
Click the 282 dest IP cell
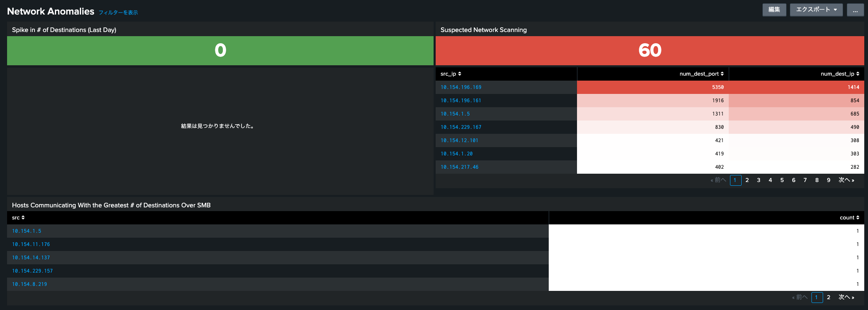click(796, 167)
